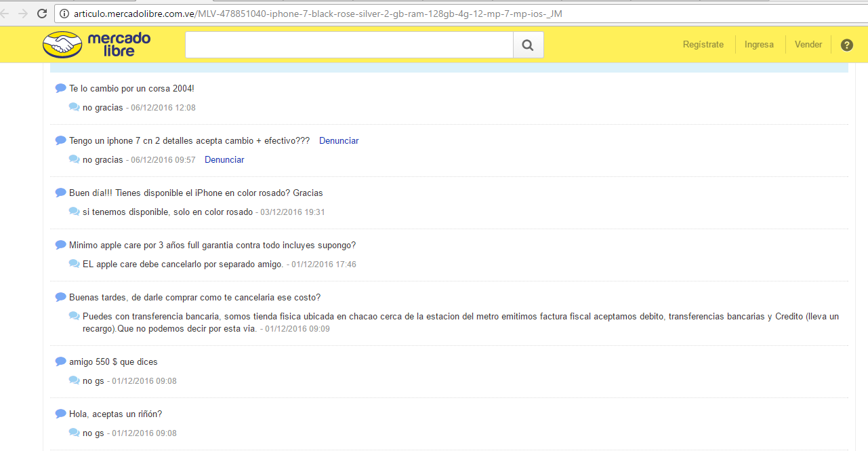Viewport: 868px width, 451px height.
Task: Click the browser forward arrow
Action: [23, 14]
